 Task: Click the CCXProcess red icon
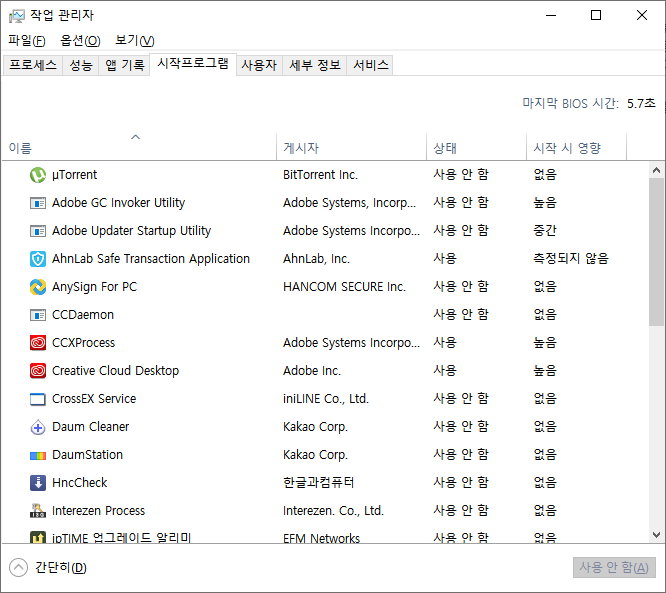[38, 343]
